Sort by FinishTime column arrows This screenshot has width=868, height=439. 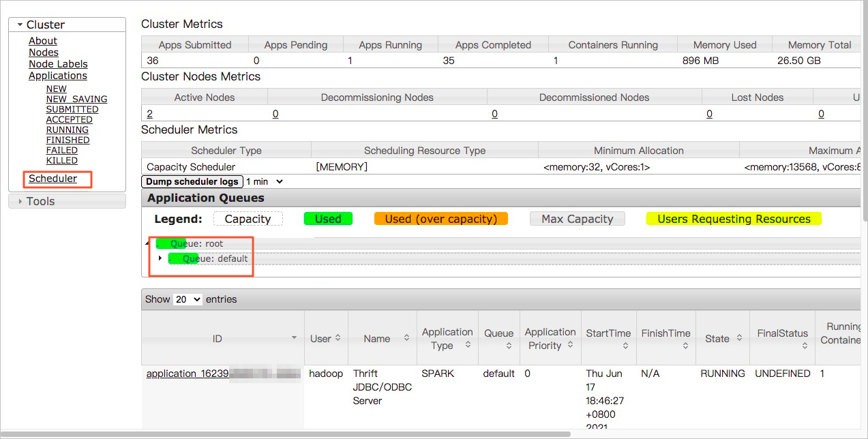(685, 346)
